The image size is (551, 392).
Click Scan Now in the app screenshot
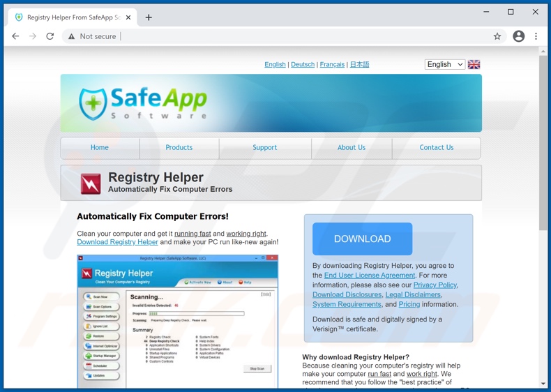(x=101, y=296)
